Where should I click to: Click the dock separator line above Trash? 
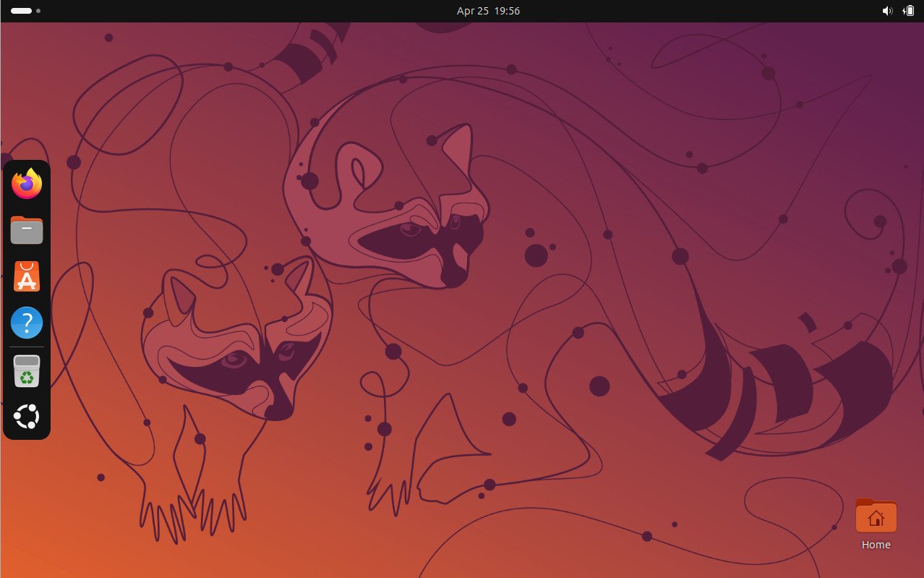tap(27, 347)
